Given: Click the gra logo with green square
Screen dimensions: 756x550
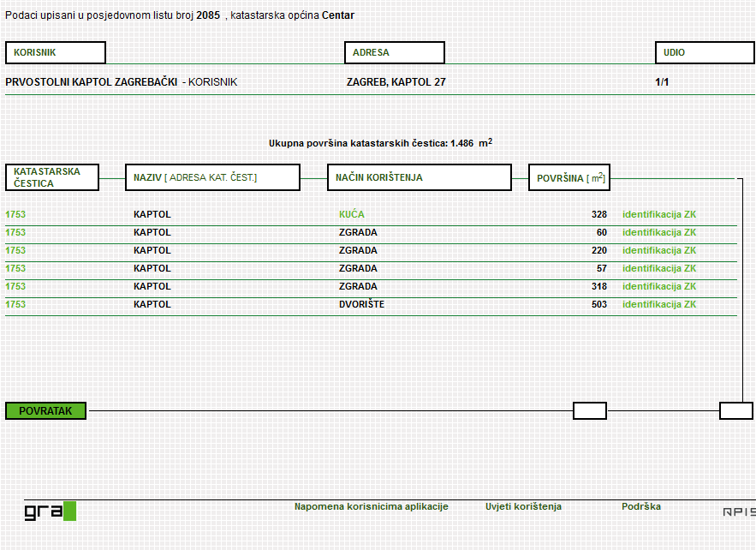Looking at the screenshot, I should click(x=50, y=511).
